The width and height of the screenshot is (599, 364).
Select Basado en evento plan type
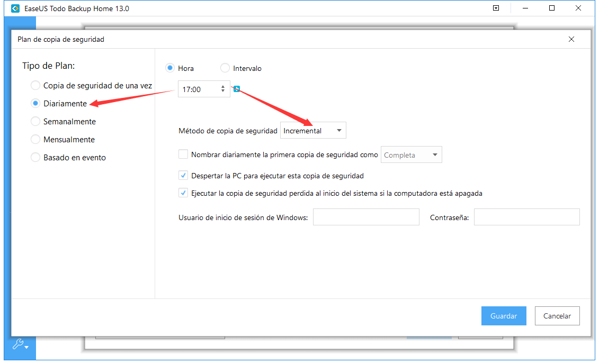tap(68, 157)
